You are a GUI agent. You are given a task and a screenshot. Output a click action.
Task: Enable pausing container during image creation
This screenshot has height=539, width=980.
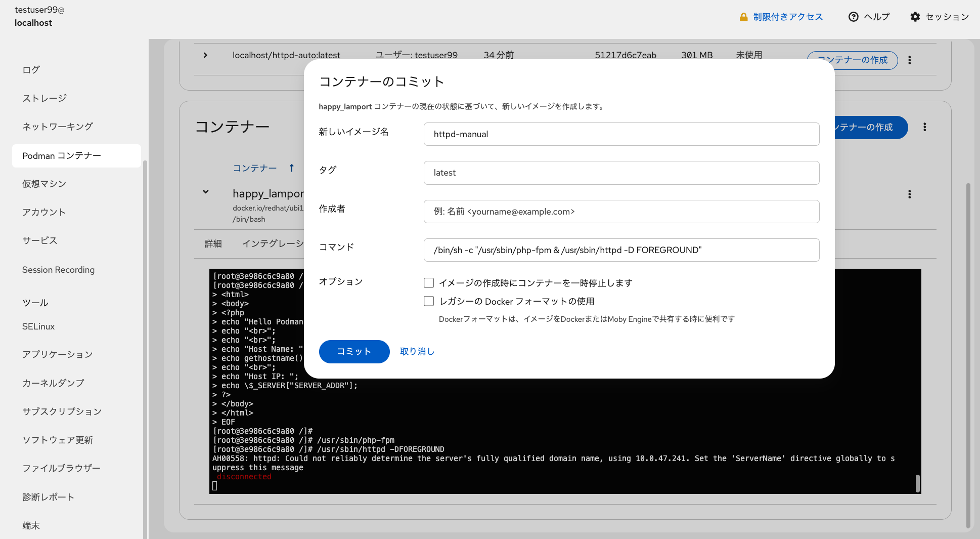(428, 282)
